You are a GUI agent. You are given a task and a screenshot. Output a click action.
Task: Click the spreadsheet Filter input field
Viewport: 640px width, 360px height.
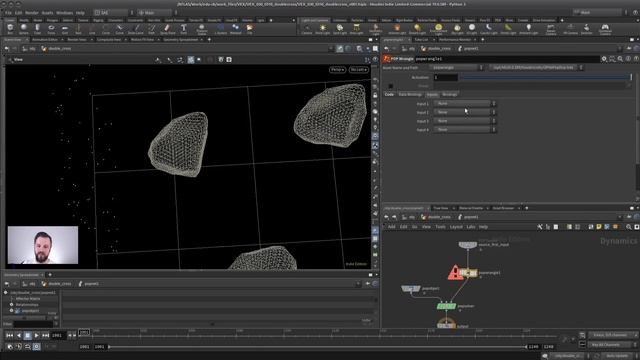[x=33, y=324]
